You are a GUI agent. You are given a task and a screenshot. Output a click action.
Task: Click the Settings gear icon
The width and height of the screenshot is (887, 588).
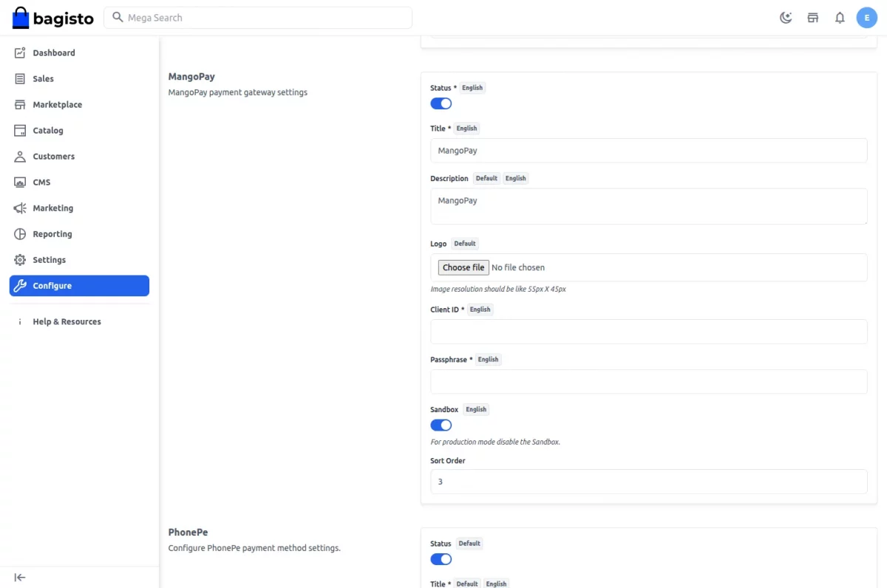tap(20, 259)
